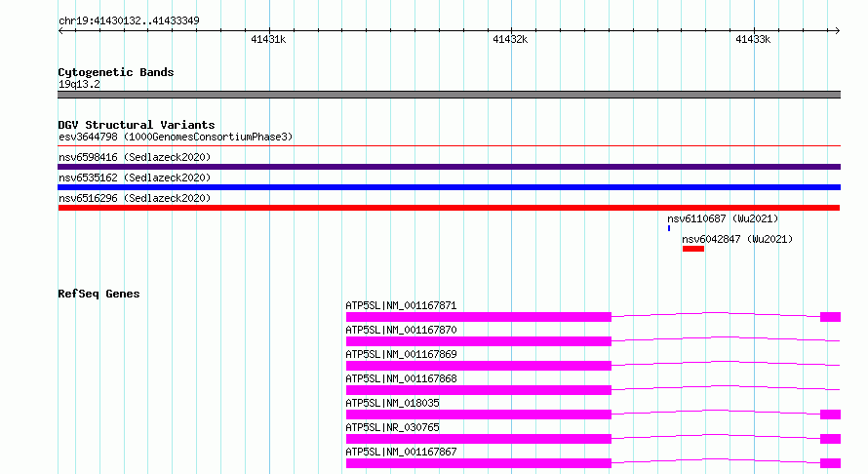Click the magenta exon bar of NM_001167867
This screenshot has height=474, width=868.
pyautogui.click(x=479, y=463)
